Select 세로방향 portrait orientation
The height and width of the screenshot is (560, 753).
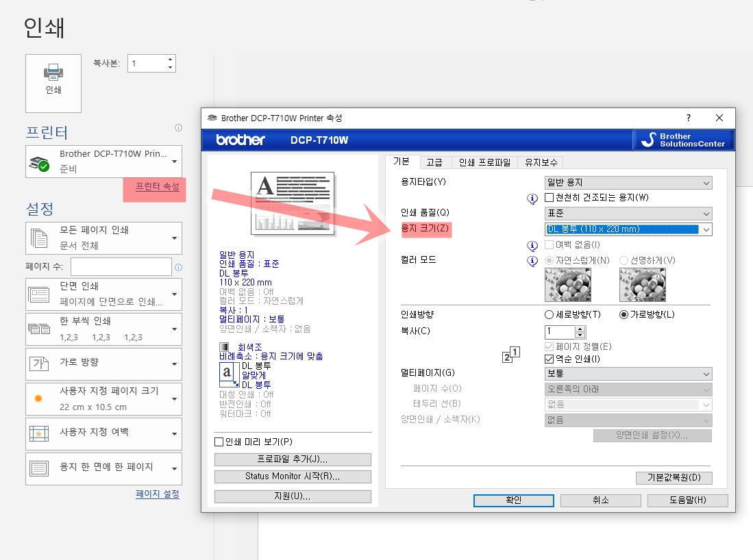pos(550,315)
